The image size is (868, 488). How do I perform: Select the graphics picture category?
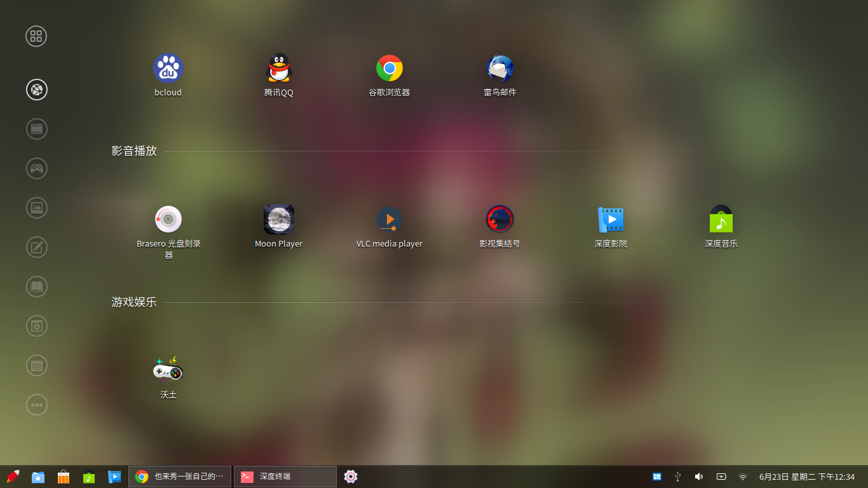[x=37, y=208]
